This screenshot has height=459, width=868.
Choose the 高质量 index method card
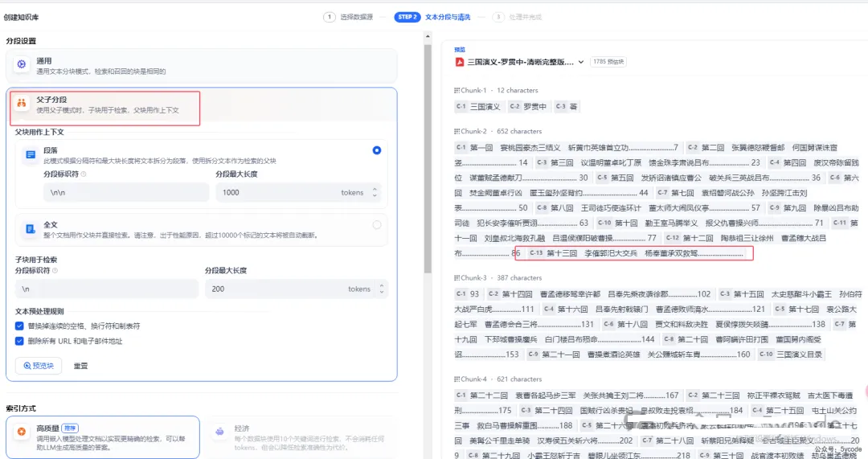click(x=103, y=437)
